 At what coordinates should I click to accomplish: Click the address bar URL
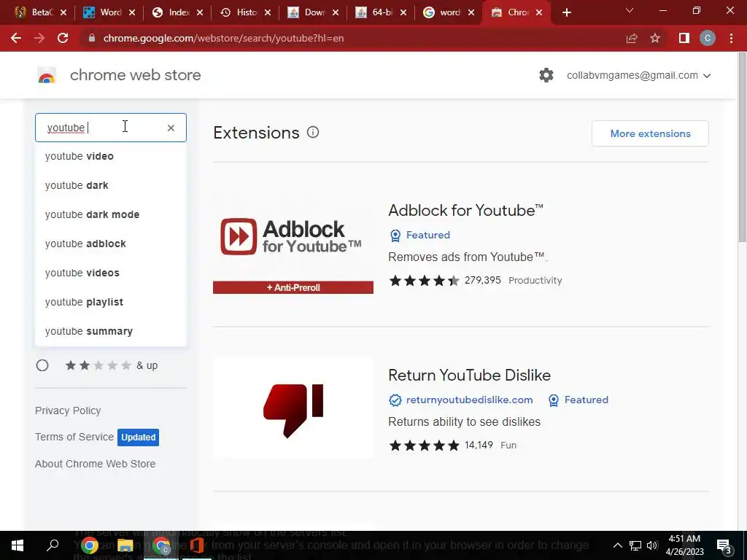point(223,38)
